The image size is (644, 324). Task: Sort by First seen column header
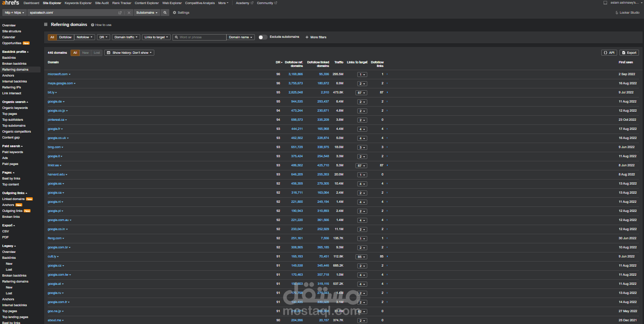point(626,62)
